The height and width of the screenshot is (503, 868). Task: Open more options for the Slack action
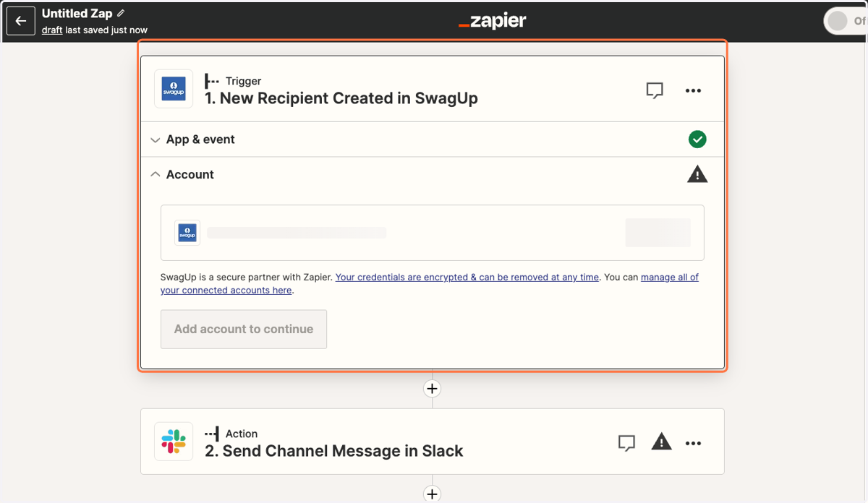[x=693, y=443]
